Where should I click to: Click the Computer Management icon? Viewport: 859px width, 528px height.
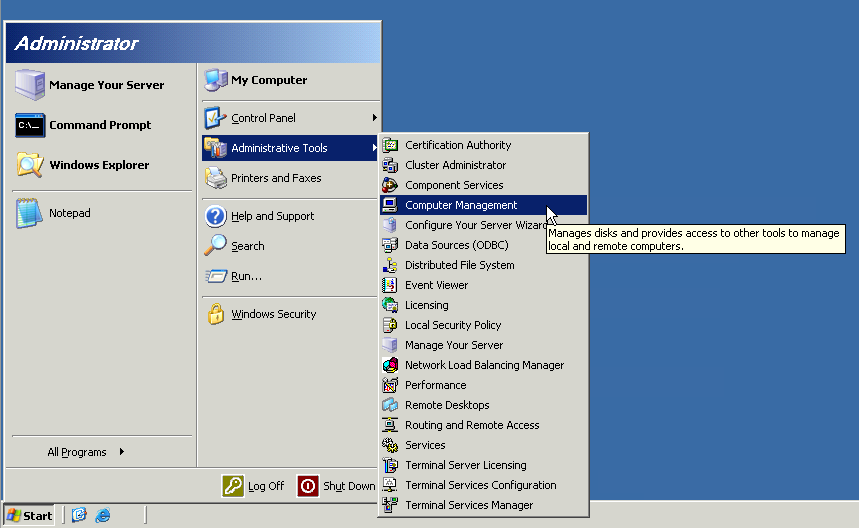[390, 205]
